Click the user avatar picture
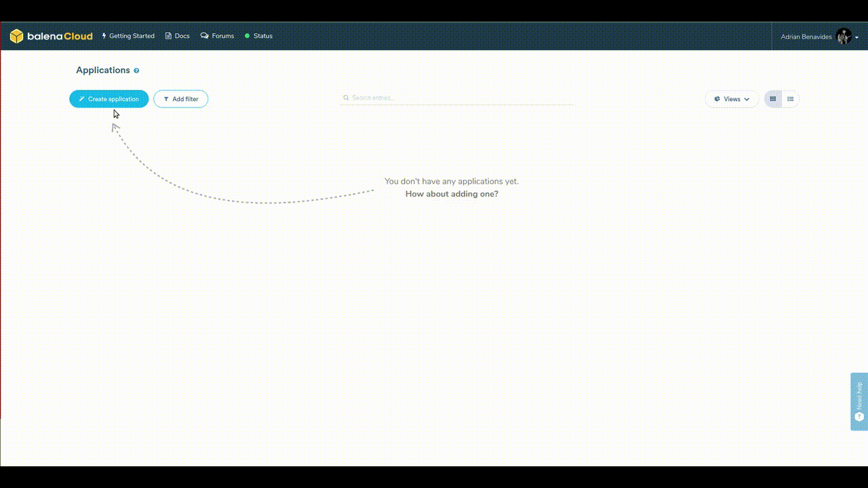The height and width of the screenshot is (488, 868). (844, 37)
